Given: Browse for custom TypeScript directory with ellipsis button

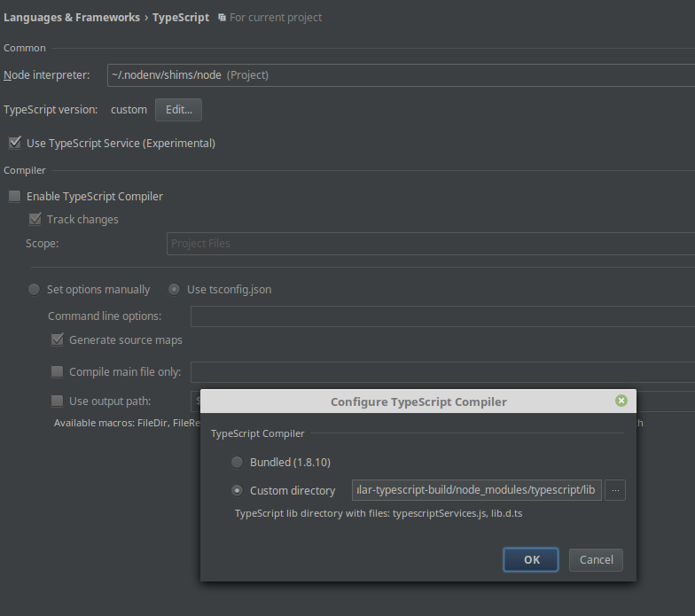Looking at the screenshot, I should tap(615, 490).
